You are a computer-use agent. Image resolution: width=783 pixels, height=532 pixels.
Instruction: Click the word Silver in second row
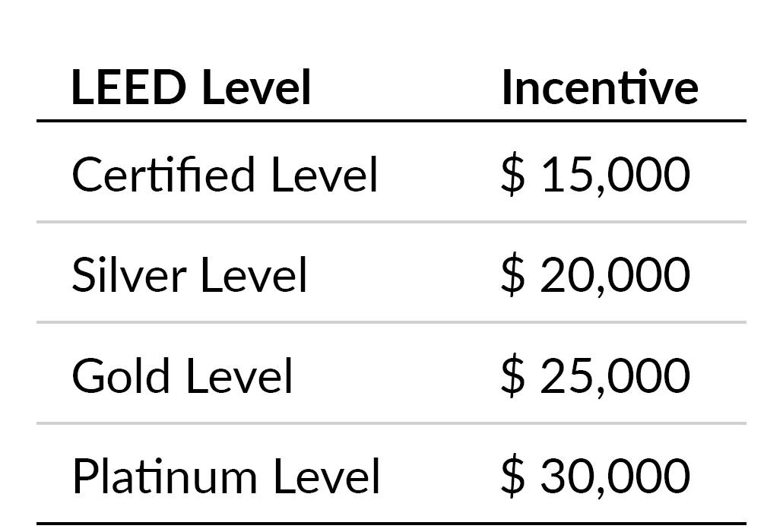tap(128, 274)
